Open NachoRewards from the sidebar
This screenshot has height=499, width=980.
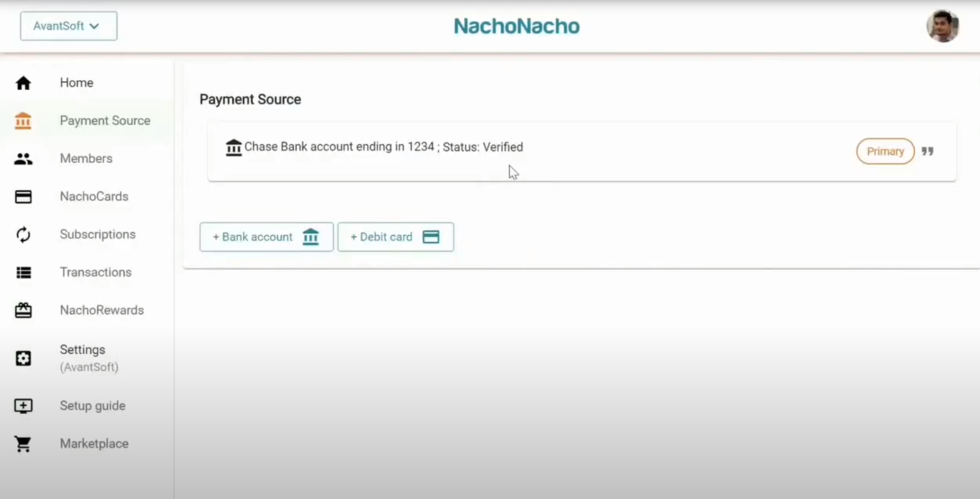[102, 310]
